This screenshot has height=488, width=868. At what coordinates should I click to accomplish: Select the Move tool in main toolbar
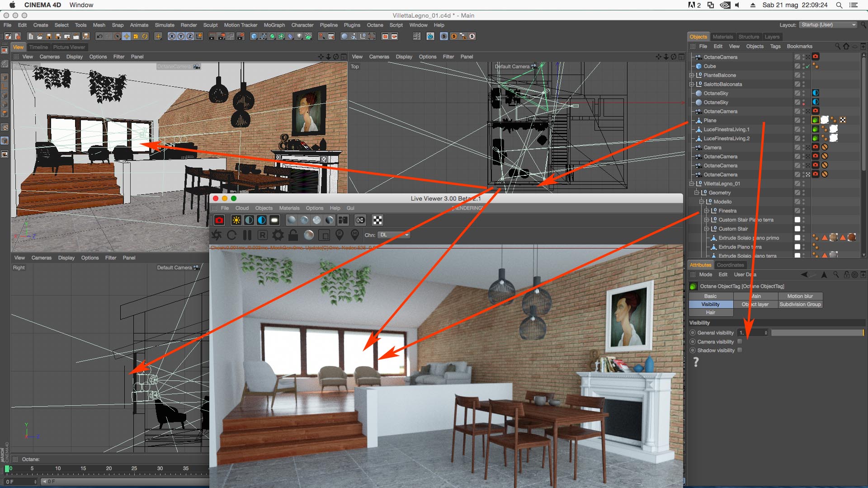point(127,37)
